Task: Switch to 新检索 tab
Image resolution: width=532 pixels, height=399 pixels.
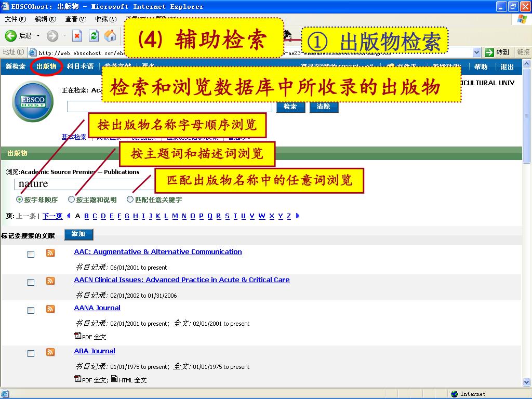Action: (15, 67)
